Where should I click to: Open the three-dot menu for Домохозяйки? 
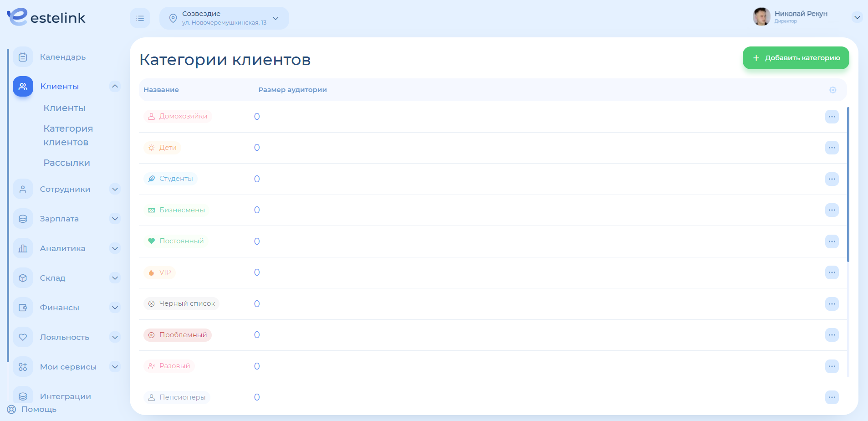[832, 117]
